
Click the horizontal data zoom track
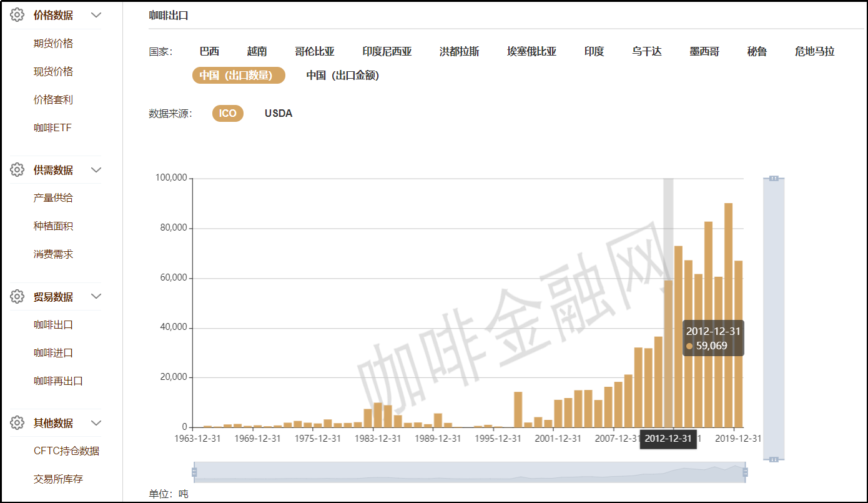pyautogui.click(x=470, y=472)
